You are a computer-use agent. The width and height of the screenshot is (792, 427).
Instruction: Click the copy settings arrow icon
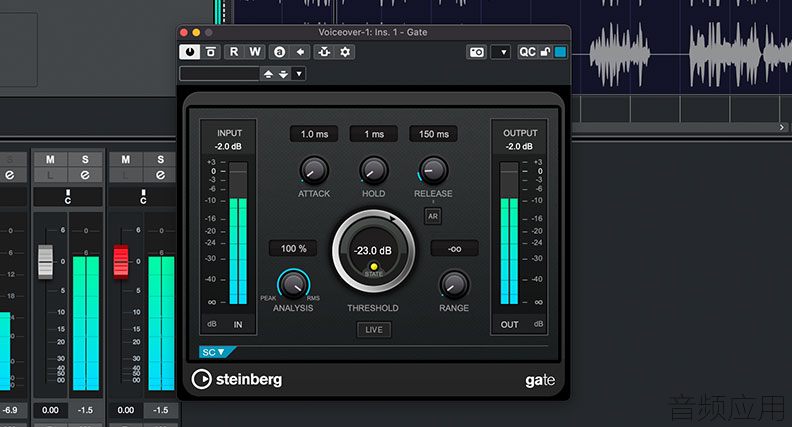coord(300,52)
